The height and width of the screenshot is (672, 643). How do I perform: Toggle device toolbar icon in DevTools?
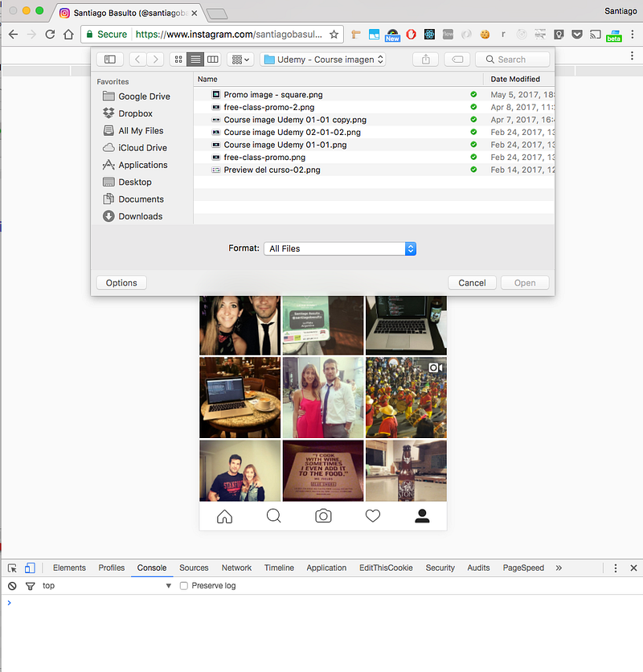tap(30, 568)
